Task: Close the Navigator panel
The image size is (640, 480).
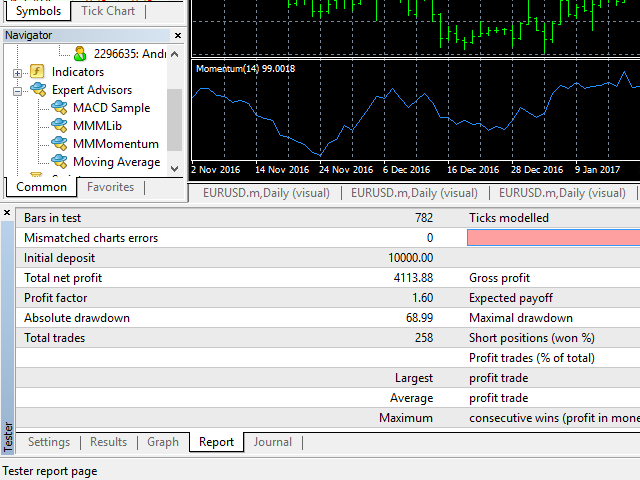Action: (x=178, y=35)
